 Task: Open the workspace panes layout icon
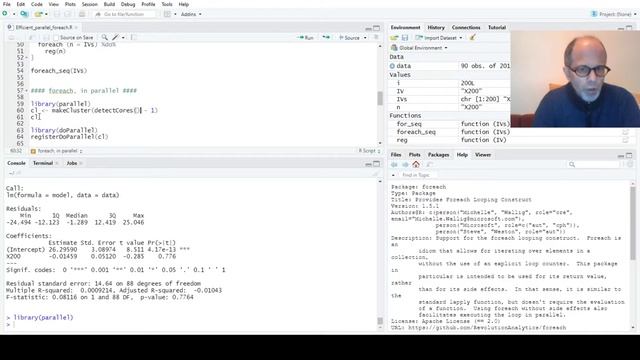point(167,14)
